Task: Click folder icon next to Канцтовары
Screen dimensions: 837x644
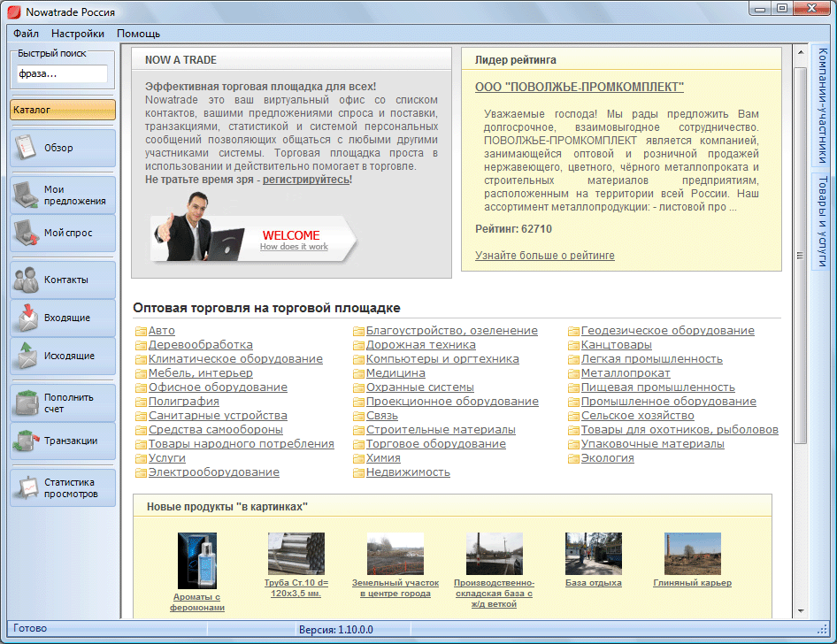Action: [574, 345]
